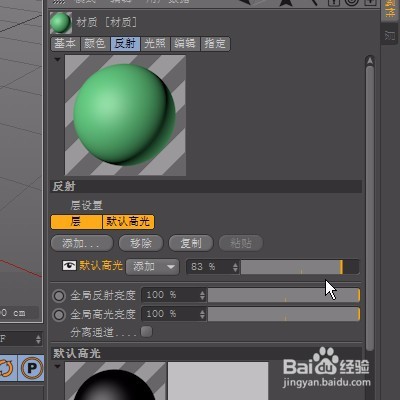Click the 全局高光亮度 100 % field
This screenshot has width=400, height=400.
point(170,314)
